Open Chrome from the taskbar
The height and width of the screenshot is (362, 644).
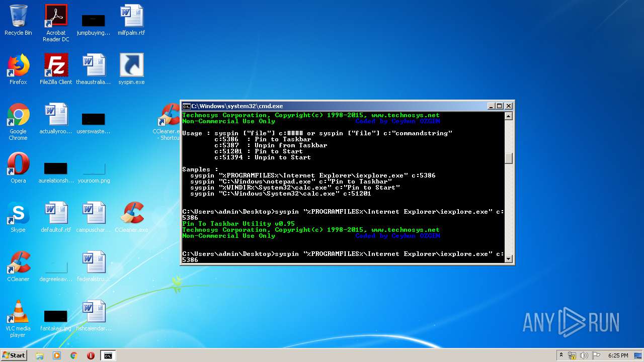pos(73,355)
